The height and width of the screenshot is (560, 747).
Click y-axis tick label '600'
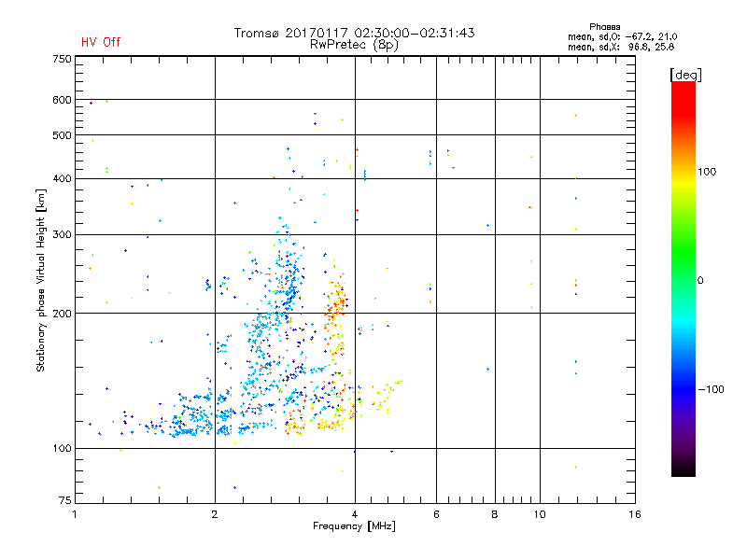pos(62,100)
